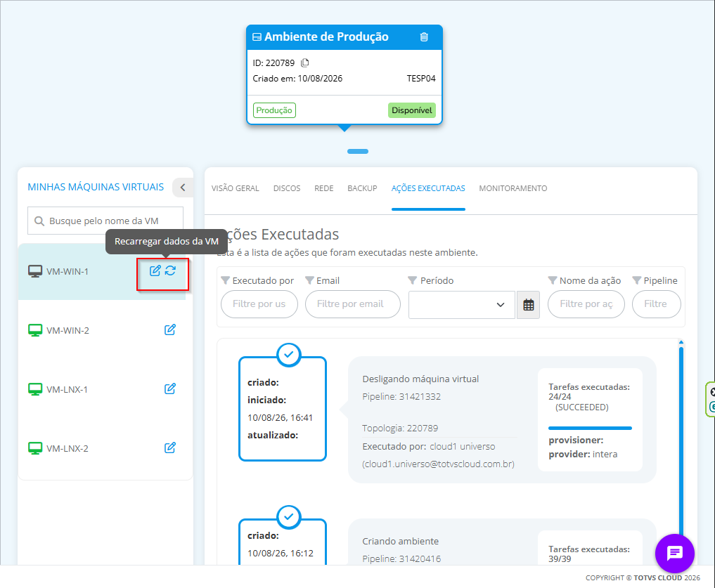Screen dimensions: 715x588
Task: Click the carousel indicator below environment card
Action: pos(357,151)
